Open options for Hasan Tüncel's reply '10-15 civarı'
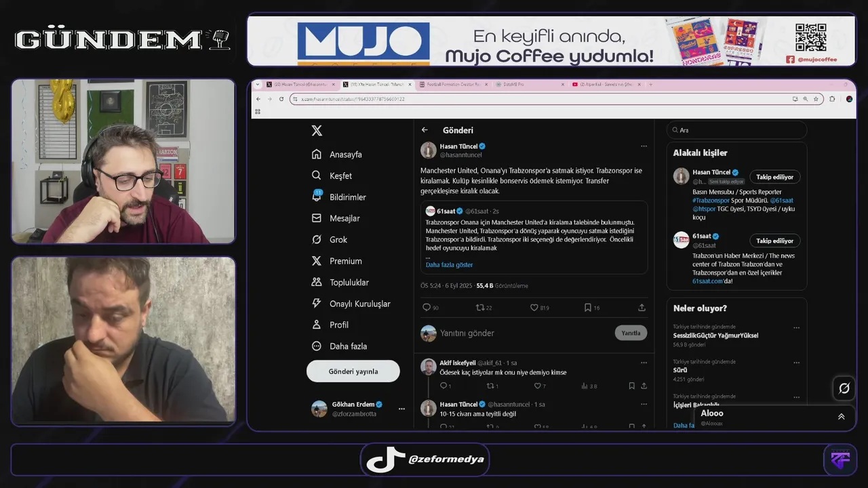 click(644, 404)
